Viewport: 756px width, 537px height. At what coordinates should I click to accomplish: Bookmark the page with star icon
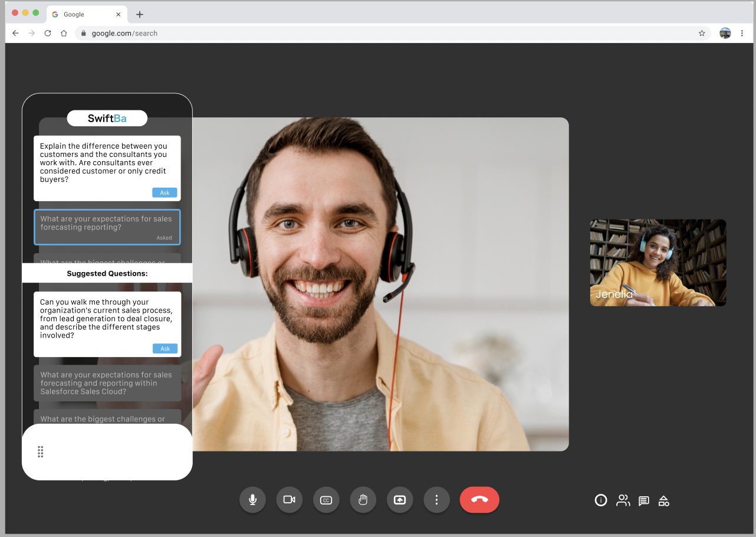[x=702, y=33]
